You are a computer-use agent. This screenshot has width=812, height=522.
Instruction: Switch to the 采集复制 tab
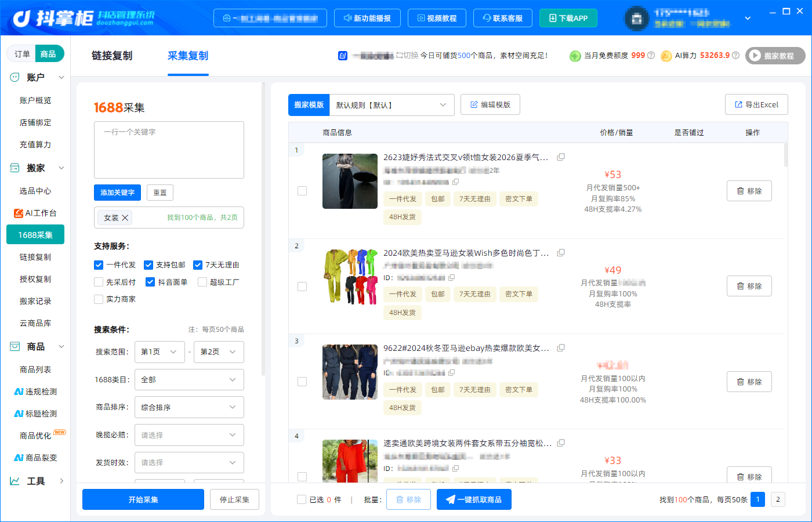coord(188,56)
